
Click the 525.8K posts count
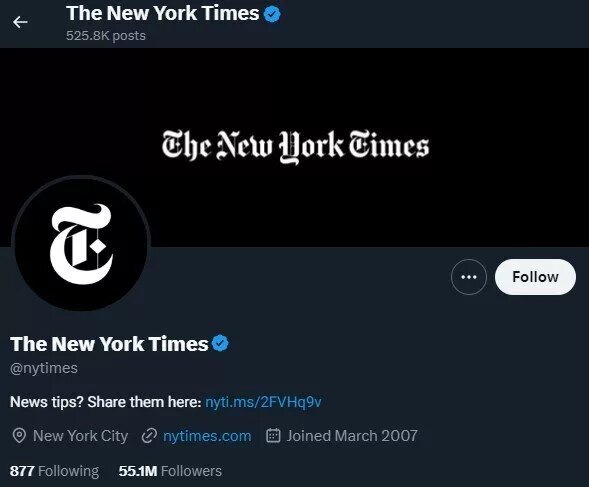[106, 36]
